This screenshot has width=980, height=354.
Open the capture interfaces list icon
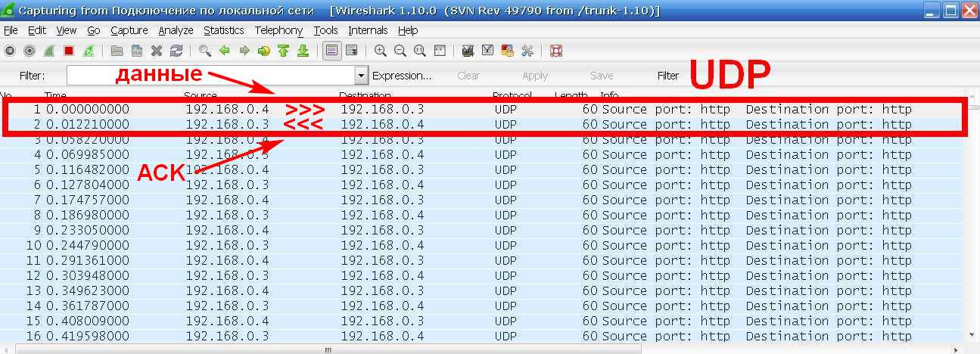(x=10, y=51)
